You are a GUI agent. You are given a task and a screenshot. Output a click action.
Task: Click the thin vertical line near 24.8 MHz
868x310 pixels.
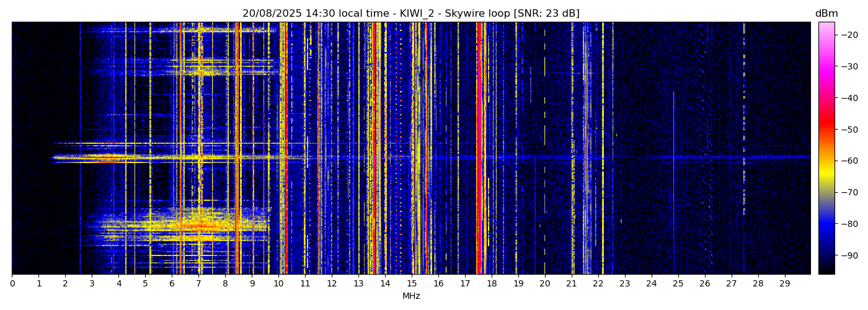pos(673,186)
